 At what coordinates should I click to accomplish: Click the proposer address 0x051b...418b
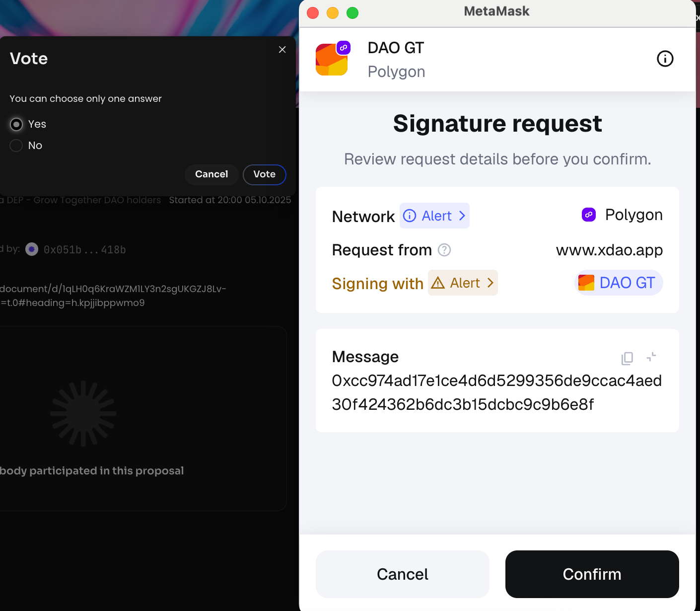point(85,250)
